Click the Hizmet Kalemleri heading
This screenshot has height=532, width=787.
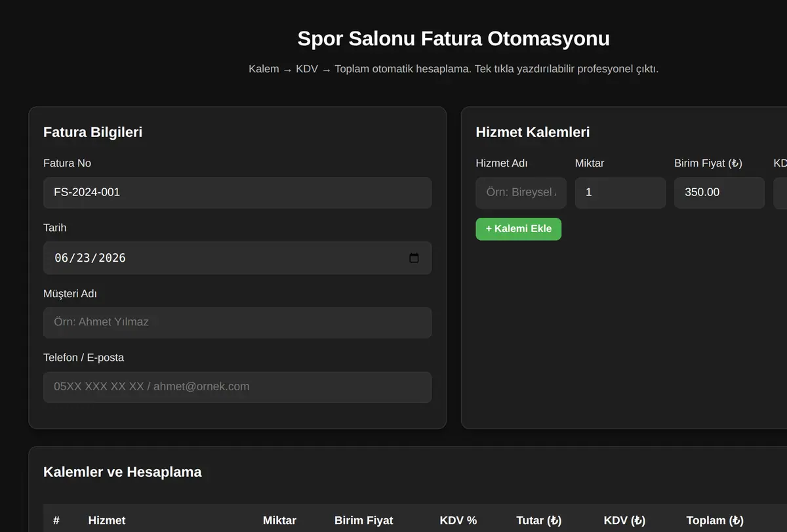click(x=533, y=132)
